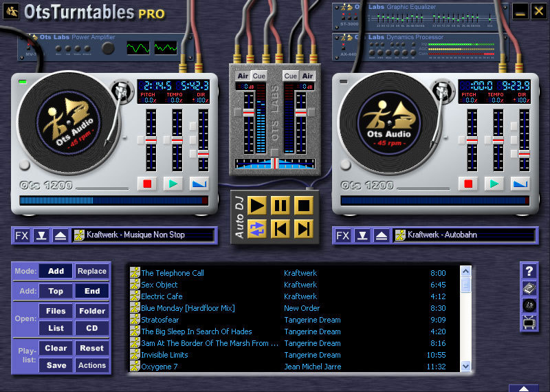Eject Musique Non Stop from left deck

coord(60,235)
